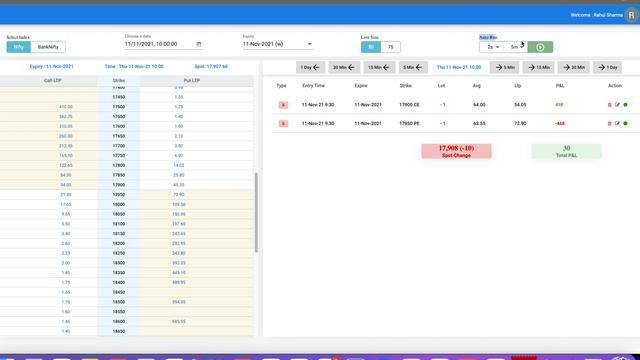
Task: Click the option chain vertical scrollbar
Action: tap(256, 212)
